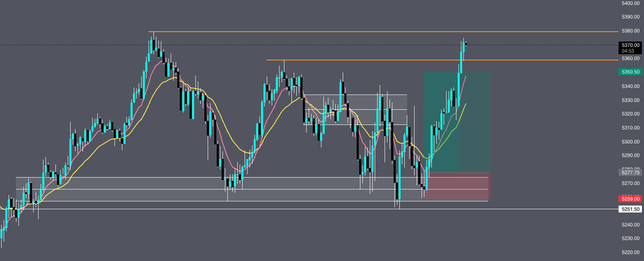Select the red 5259.00 stop price label
This screenshot has width=644, height=261.
(x=630, y=199)
